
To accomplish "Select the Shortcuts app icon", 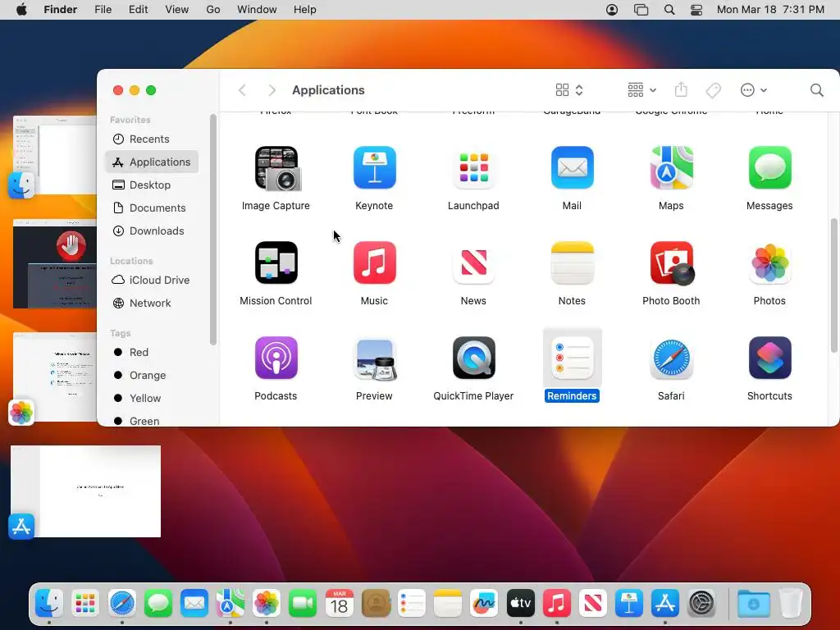I will 769,358.
